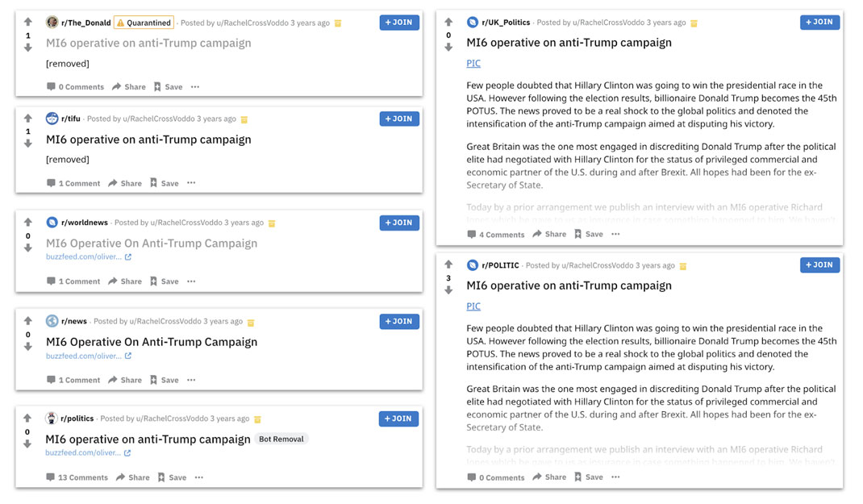Open more options on r/tifu post
863x504 pixels.
(191, 183)
